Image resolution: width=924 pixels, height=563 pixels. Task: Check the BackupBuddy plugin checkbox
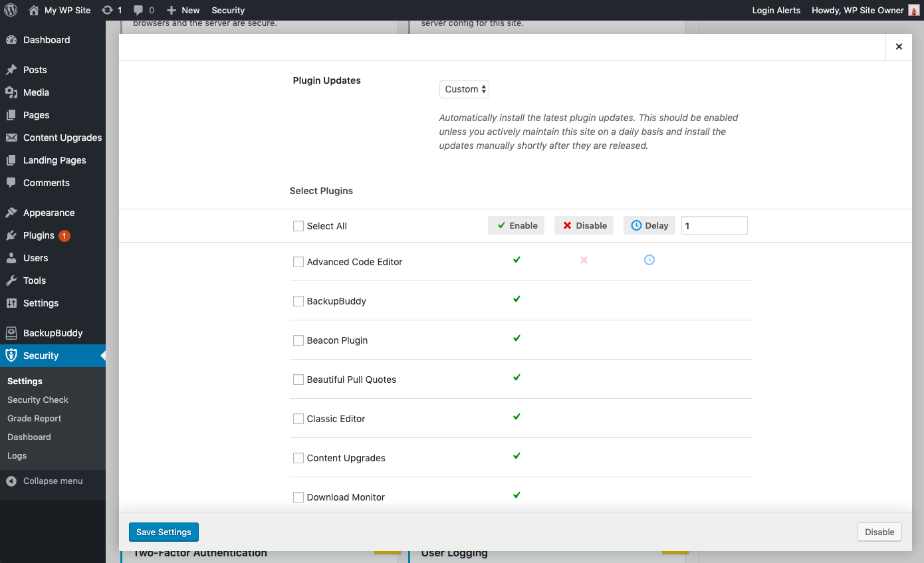[298, 301]
